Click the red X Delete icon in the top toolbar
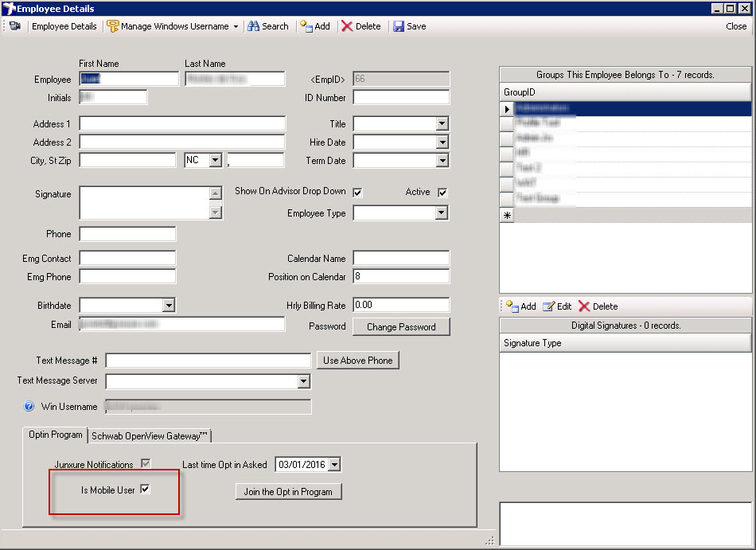 pos(347,26)
